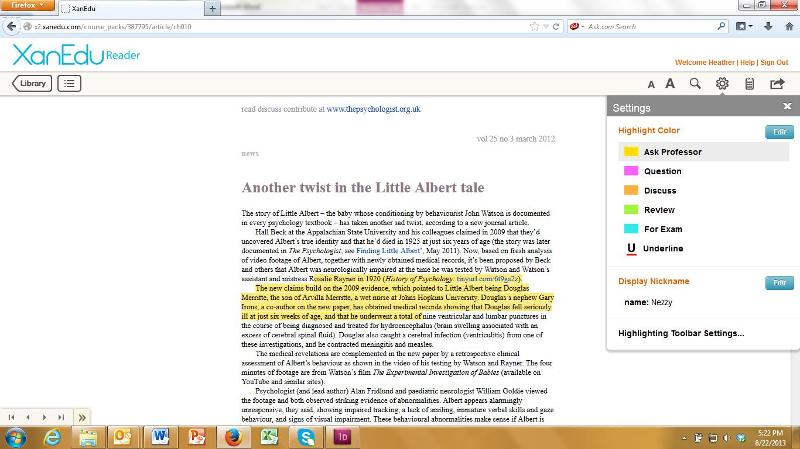
Task: Open the table of contents list icon
Action: (x=69, y=84)
